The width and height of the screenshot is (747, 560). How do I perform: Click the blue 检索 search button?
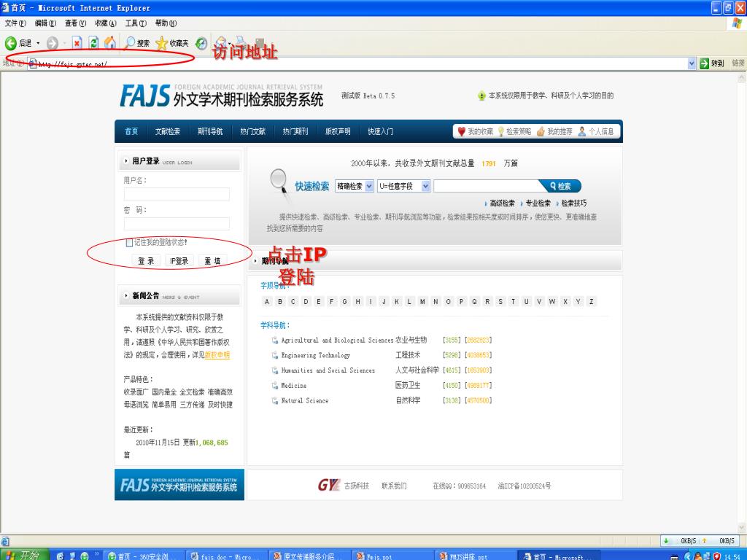click(x=560, y=186)
